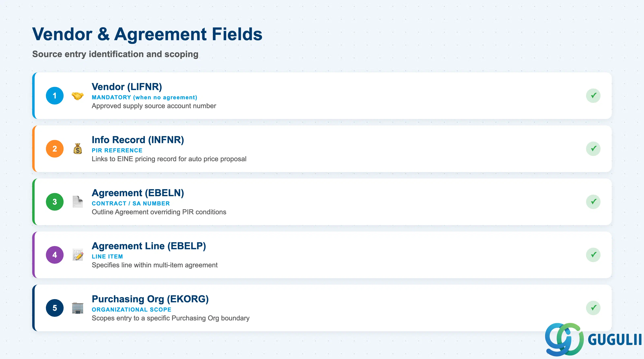Select the 'Purchasing Org (EKORG)' heading
This screenshot has width=644, height=359.
click(x=150, y=299)
